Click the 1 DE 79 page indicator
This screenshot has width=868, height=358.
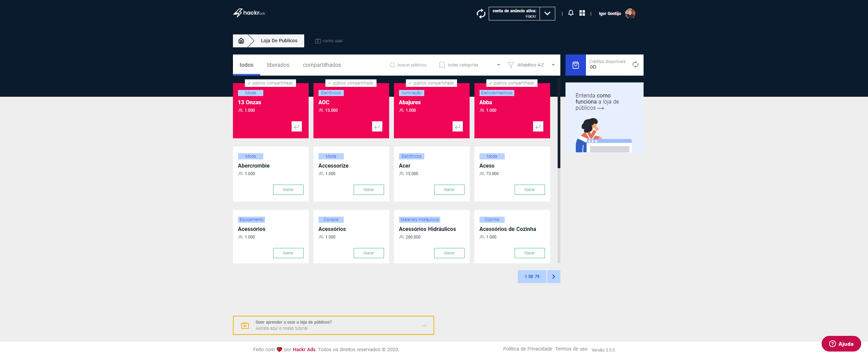tap(532, 277)
